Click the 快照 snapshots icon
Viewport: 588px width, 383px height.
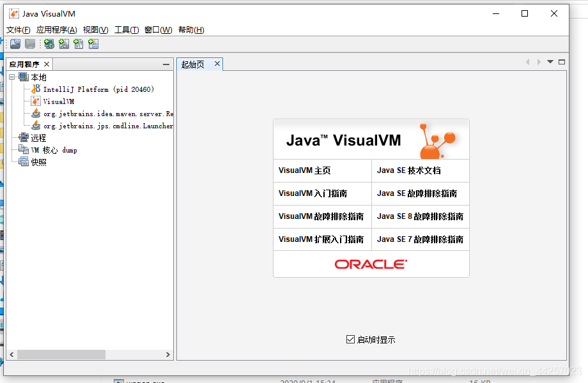tap(24, 161)
